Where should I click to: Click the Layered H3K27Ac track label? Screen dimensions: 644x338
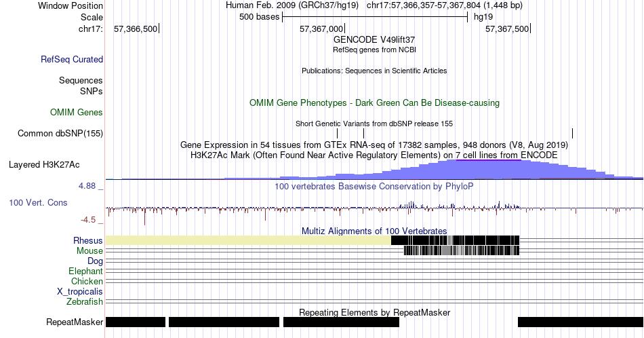point(44,164)
